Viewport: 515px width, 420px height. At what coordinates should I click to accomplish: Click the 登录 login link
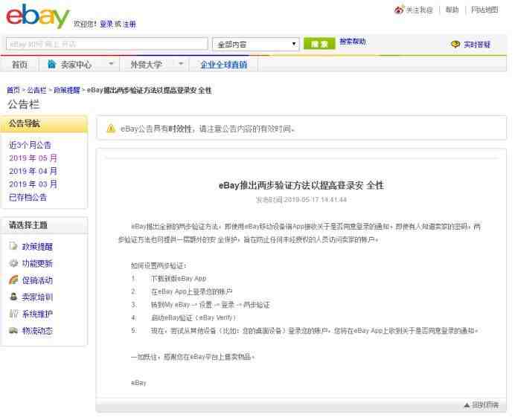pos(106,24)
